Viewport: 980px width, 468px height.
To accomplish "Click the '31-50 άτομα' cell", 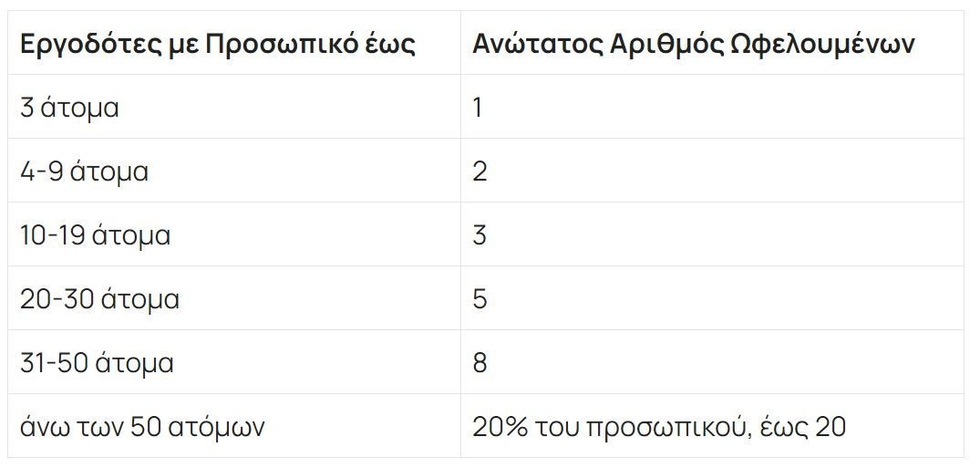I will pyautogui.click(x=97, y=363).
